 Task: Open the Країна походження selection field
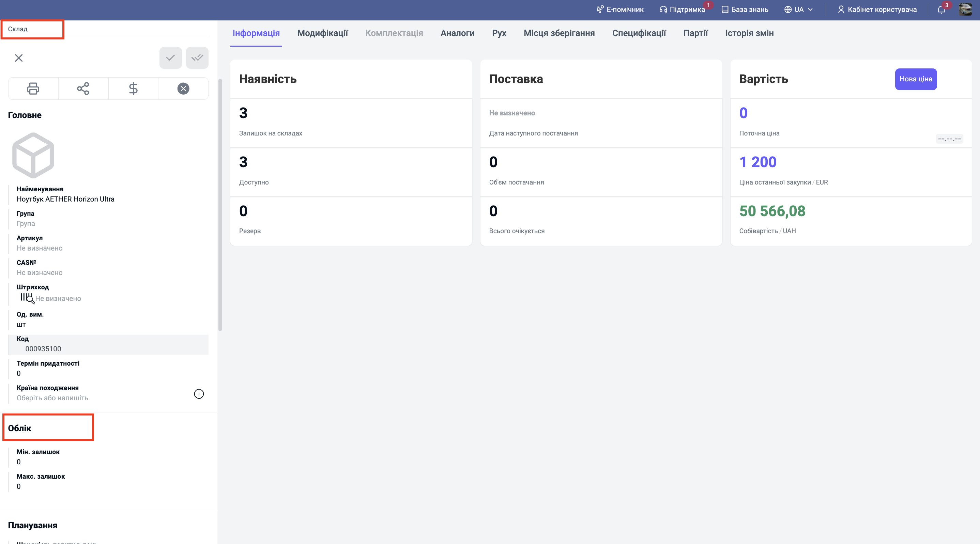point(52,398)
